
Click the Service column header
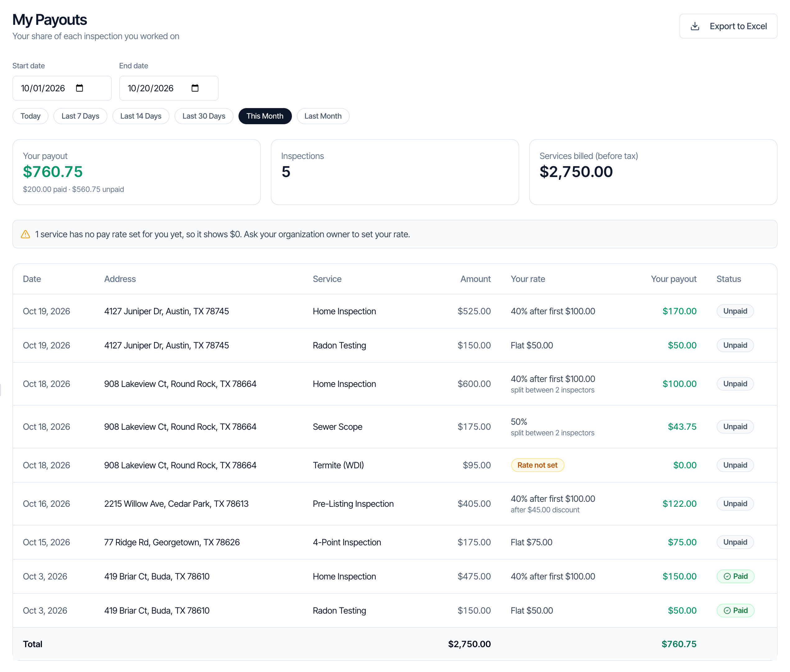pos(327,279)
